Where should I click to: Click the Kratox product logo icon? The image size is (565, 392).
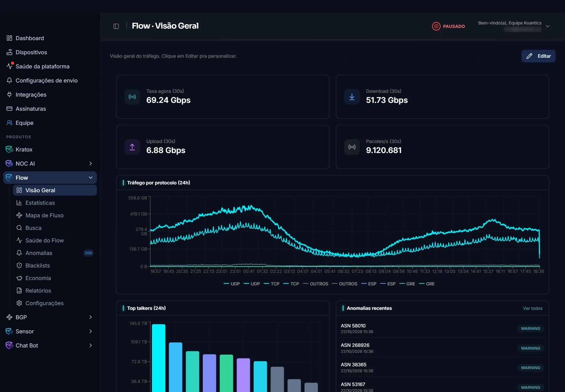pyautogui.click(x=9, y=150)
